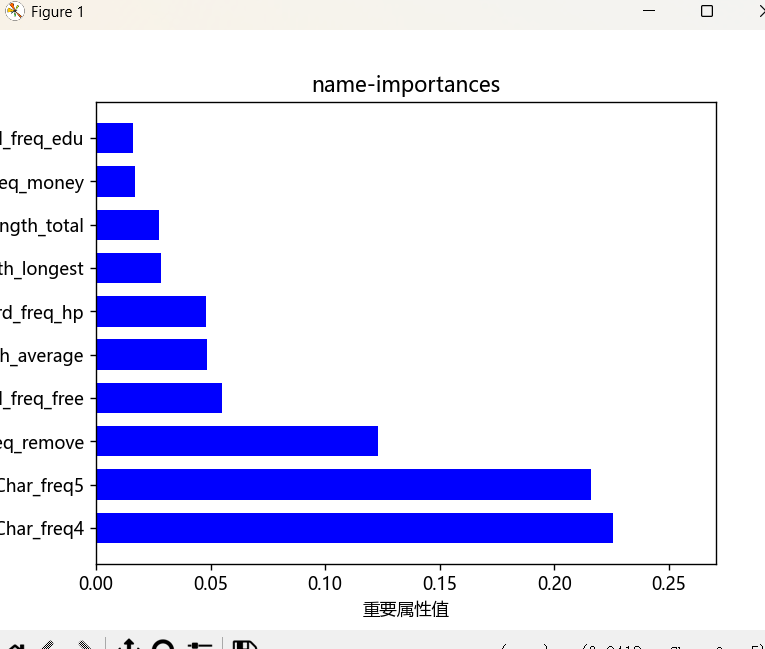
Task: Click the matplotlib icon beside Figure 1
Action: click(x=15, y=11)
